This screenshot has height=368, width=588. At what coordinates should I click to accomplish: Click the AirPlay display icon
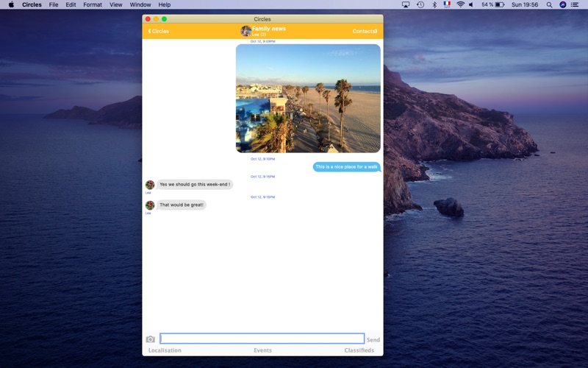coord(406,4)
